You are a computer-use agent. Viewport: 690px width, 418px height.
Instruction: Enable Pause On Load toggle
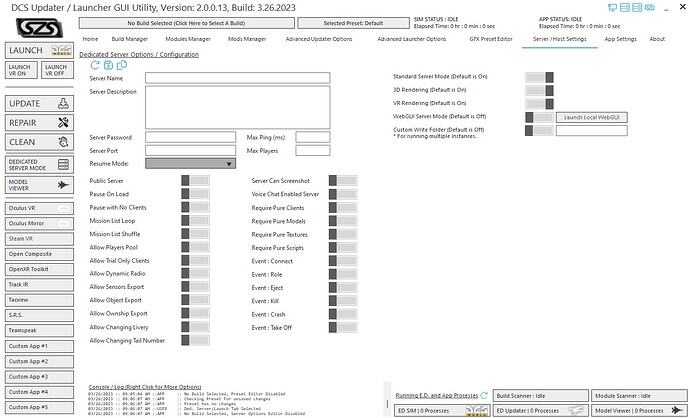(195, 194)
